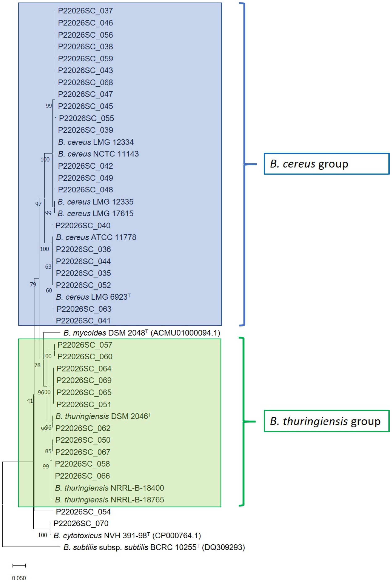Click bootstrap value 41 on the tree
Screen dimensions: 392x582
click(x=30, y=401)
